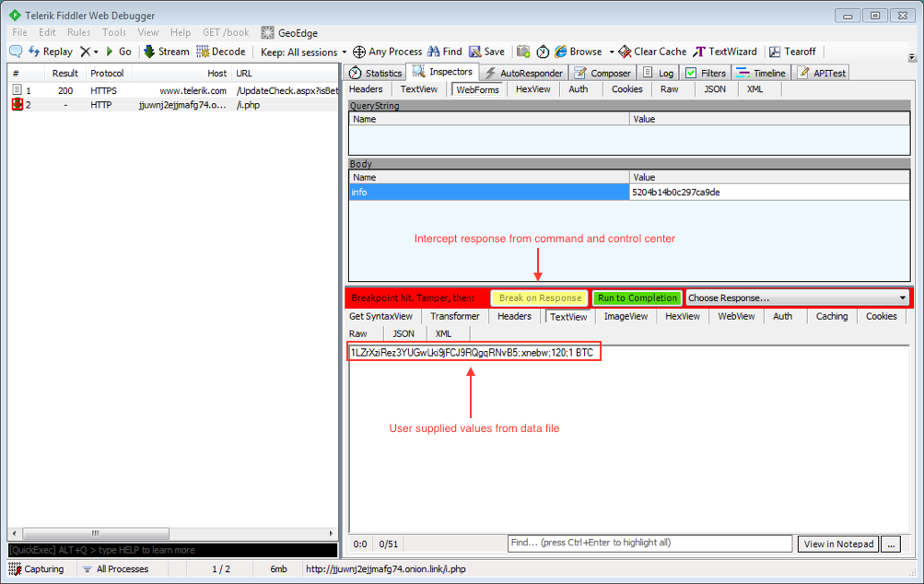Open the File menu

19,32
